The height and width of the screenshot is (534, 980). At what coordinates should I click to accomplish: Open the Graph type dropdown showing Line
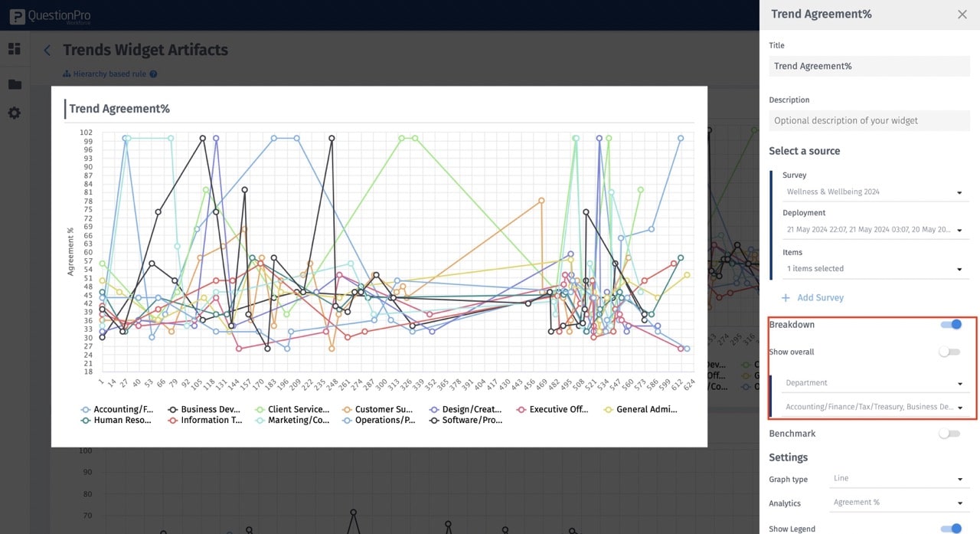click(x=897, y=478)
